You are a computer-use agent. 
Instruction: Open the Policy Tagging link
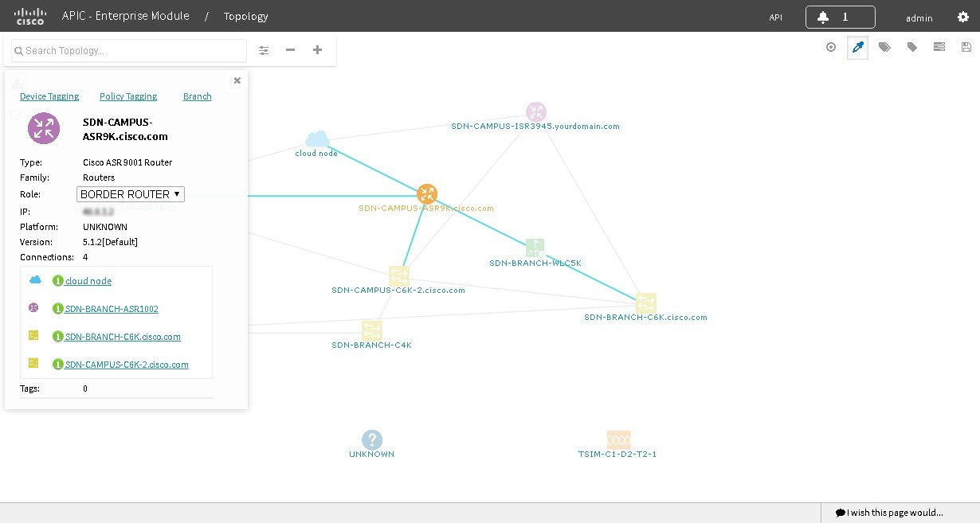(x=128, y=96)
